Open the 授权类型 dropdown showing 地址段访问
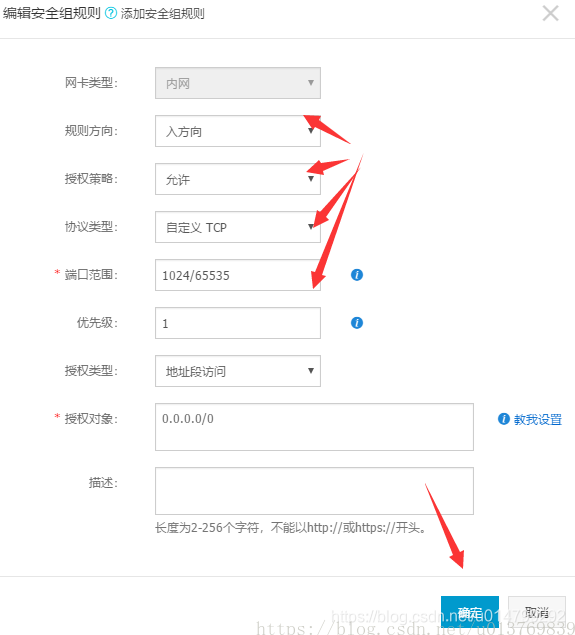 click(238, 371)
